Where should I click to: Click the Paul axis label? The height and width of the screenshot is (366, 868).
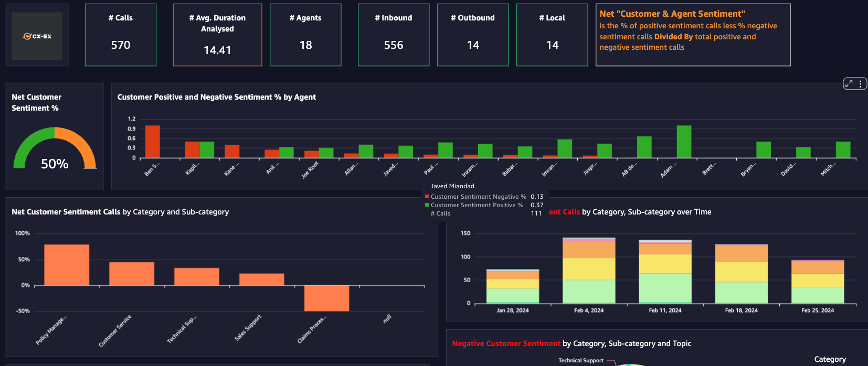430,169
